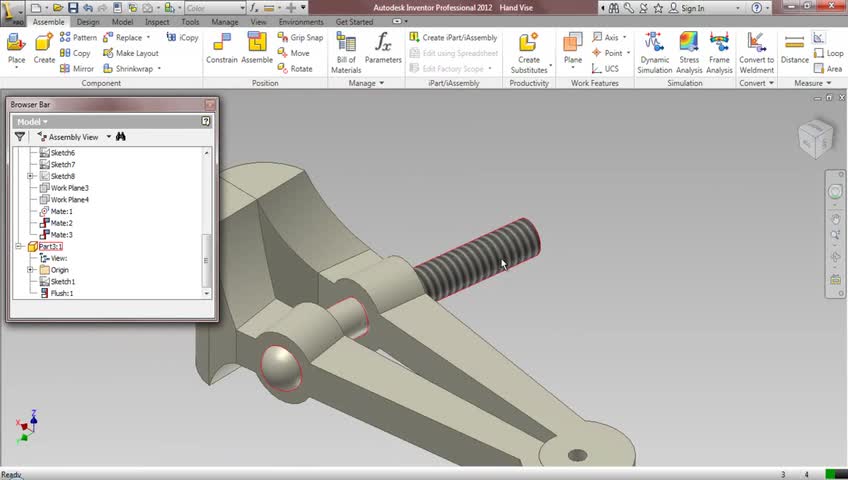Collapse the Part3:1 tree node
The image size is (848, 480).
19,246
